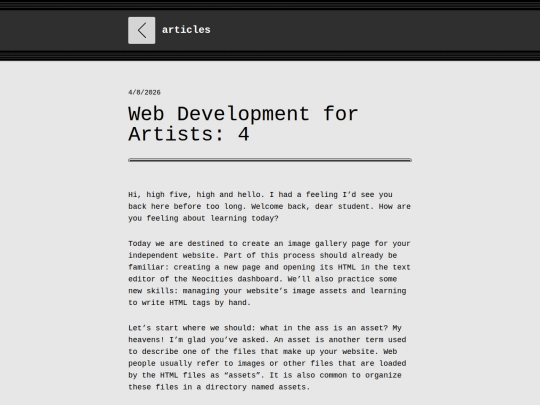Click the paragraph starting "Hi, high five"
540x405 pixels.
click(269, 206)
